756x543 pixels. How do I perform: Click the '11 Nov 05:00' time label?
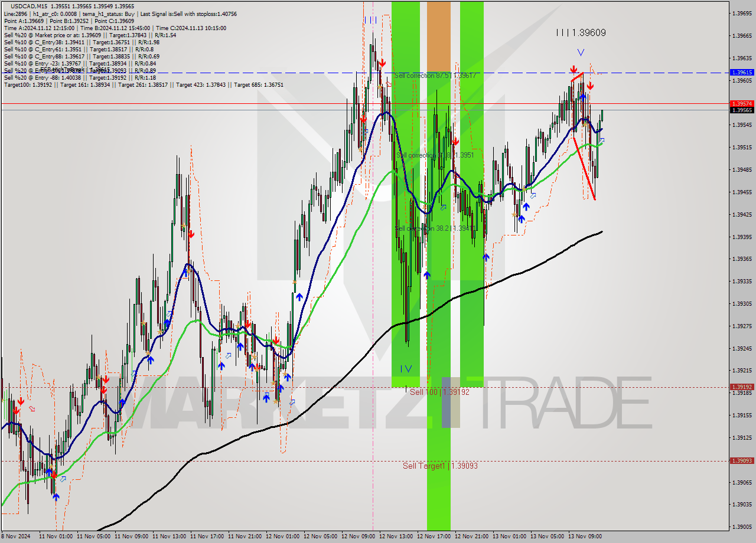point(93,537)
